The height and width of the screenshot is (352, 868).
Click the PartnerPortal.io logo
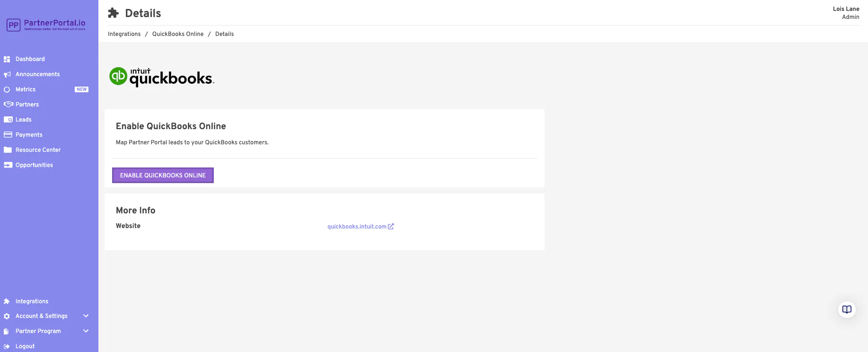pyautogui.click(x=46, y=25)
